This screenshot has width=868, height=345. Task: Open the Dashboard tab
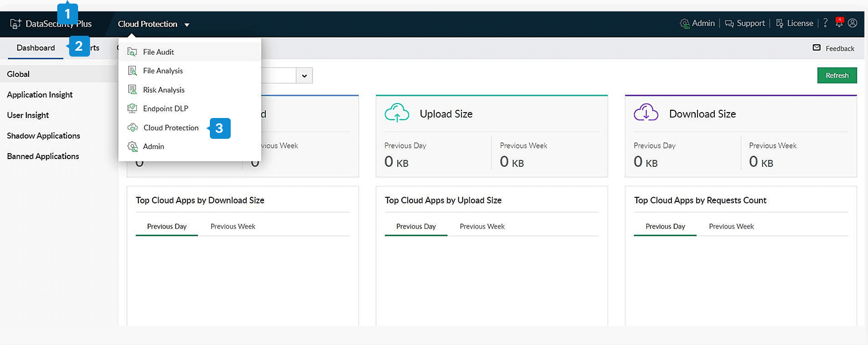[36, 48]
